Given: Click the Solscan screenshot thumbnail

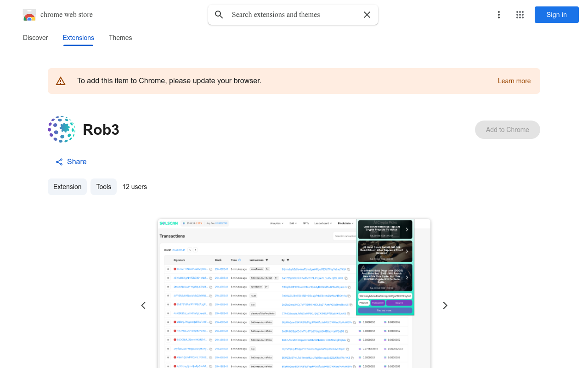Looking at the screenshot, I should (294, 293).
